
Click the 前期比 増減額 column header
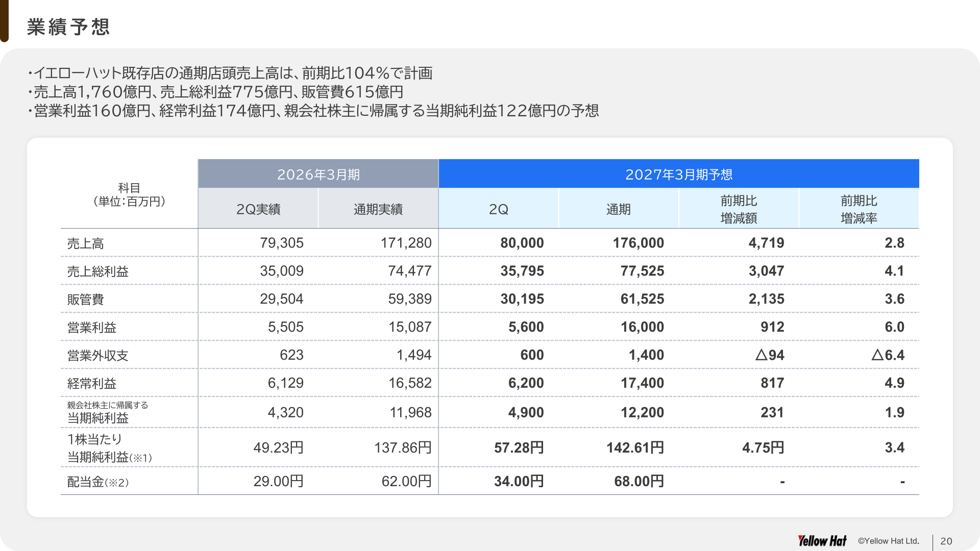click(x=739, y=209)
